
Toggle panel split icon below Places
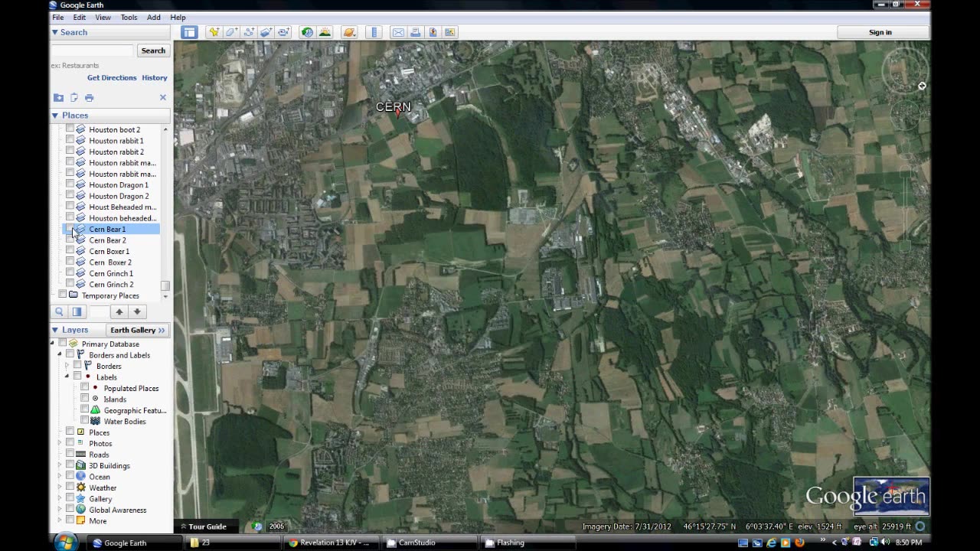[77, 311]
